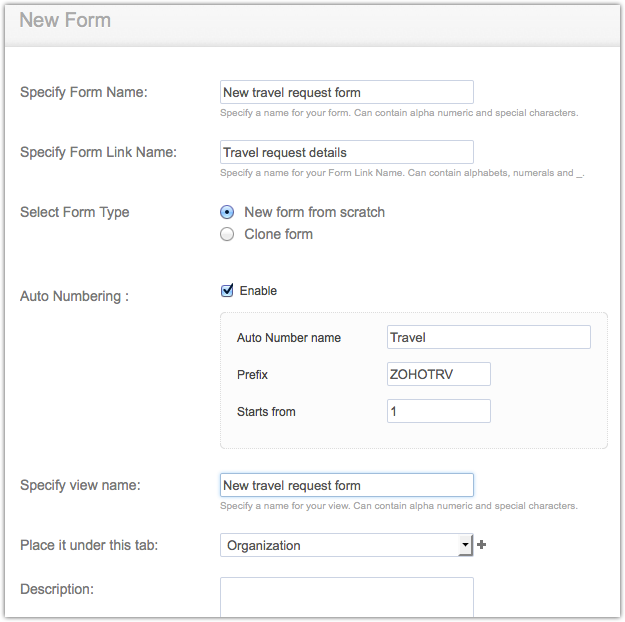This screenshot has width=625, height=622.
Task: Click the Starts from number field
Action: [438, 411]
